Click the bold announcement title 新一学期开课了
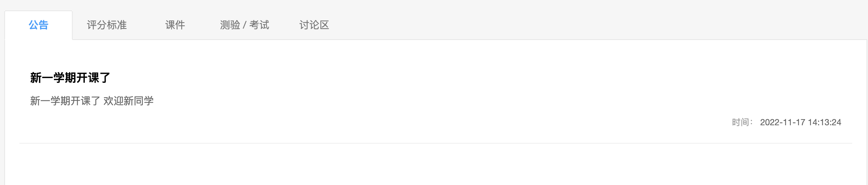868x185 pixels. tap(70, 78)
